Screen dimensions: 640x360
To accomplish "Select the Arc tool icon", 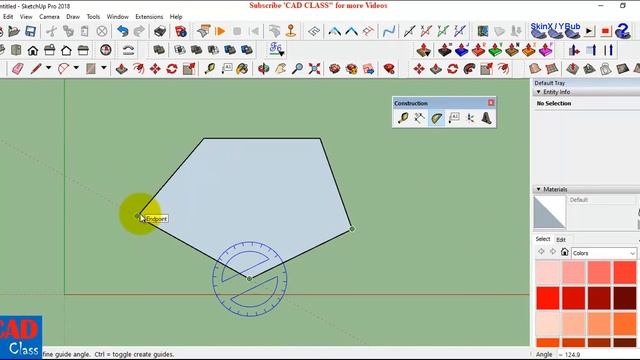I will coord(63,69).
